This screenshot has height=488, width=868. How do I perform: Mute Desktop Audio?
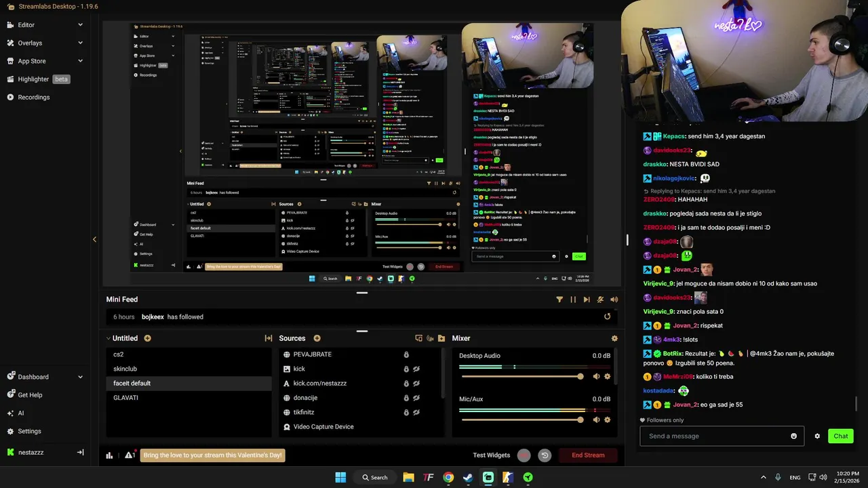(x=596, y=376)
